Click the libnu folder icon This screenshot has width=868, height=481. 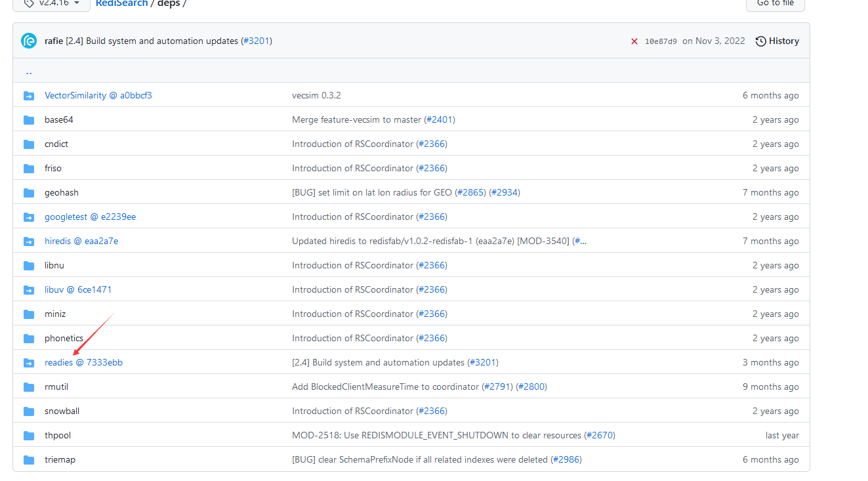pos(29,266)
